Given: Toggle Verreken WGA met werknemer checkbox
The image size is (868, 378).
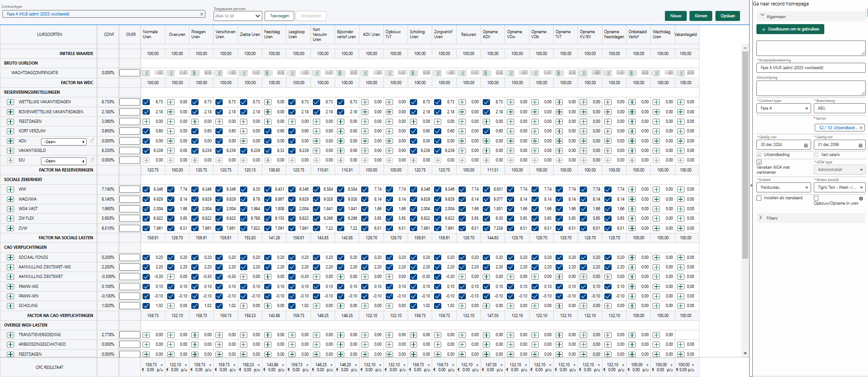Looking at the screenshot, I should 759,162.
